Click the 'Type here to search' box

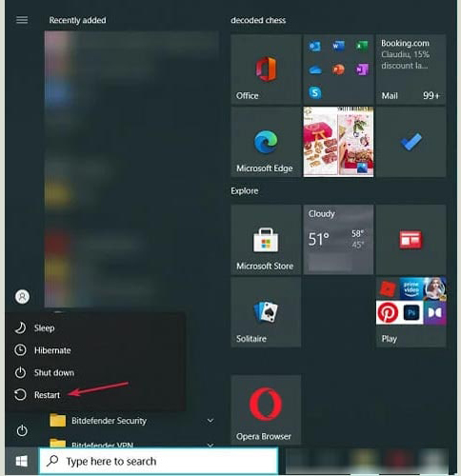click(x=158, y=461)
